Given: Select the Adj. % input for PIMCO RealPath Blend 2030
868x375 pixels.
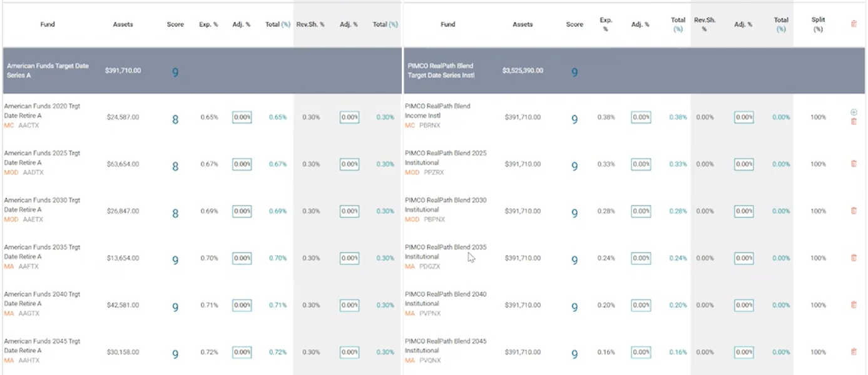Looking at the screenshot, I should coord(640,211).
